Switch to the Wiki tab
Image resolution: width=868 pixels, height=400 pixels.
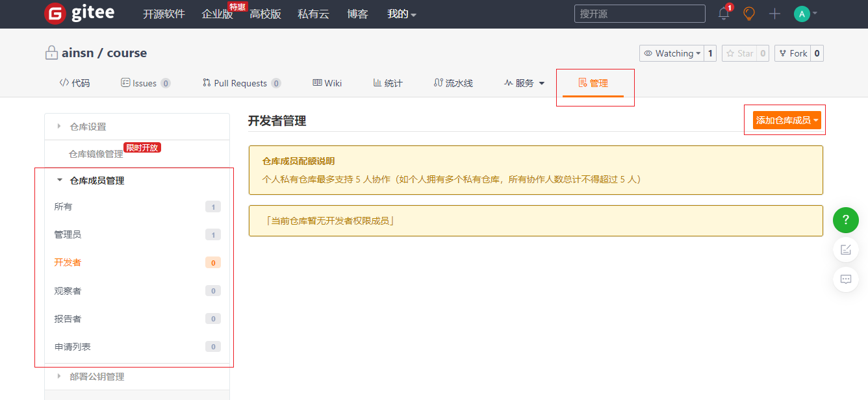[x=327, y=83]
